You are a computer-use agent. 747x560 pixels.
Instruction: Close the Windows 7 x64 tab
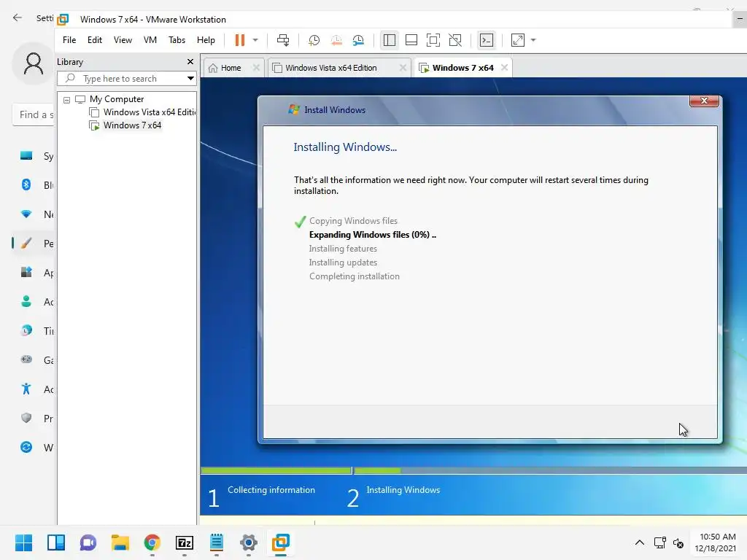click(x=505, y=68)
